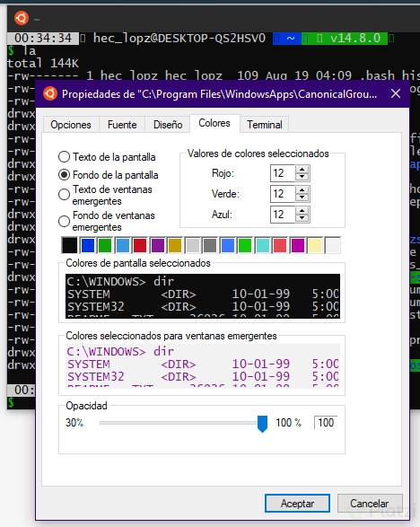
Task: Pick the pale yellow color swatch
Action: pyautogui.click(x=315, y=245)
